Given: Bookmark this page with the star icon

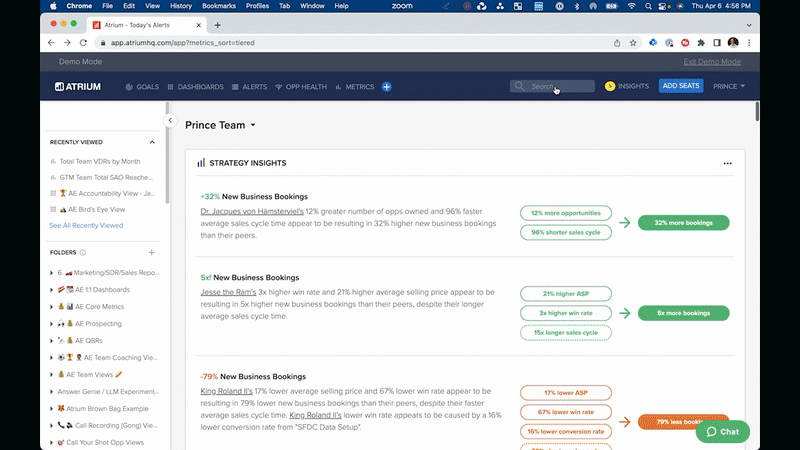Looking at the screenshot, I should click(633, 43).
